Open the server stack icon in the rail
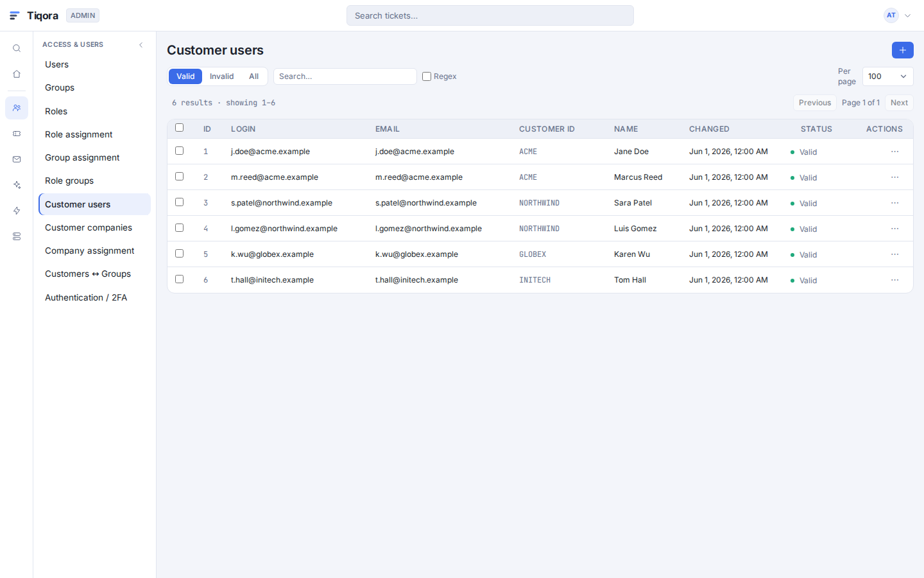 click(x=17, y=236)
